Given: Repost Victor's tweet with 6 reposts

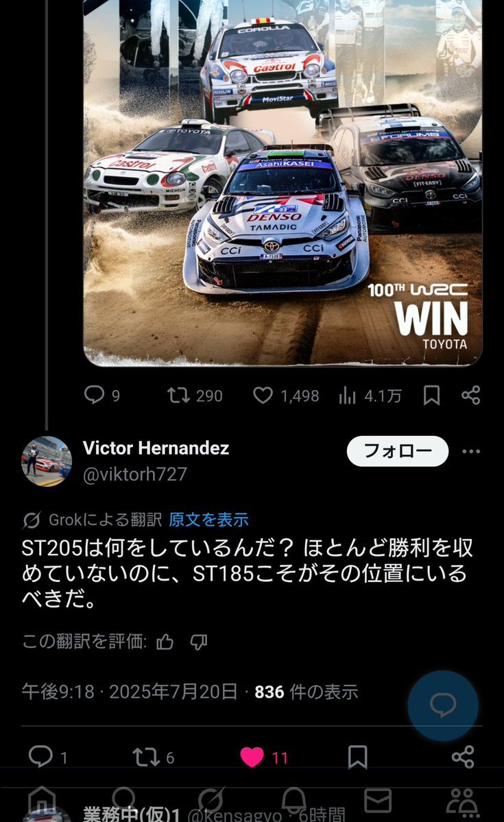Looking at the screenshot, I should click(153, 757).
